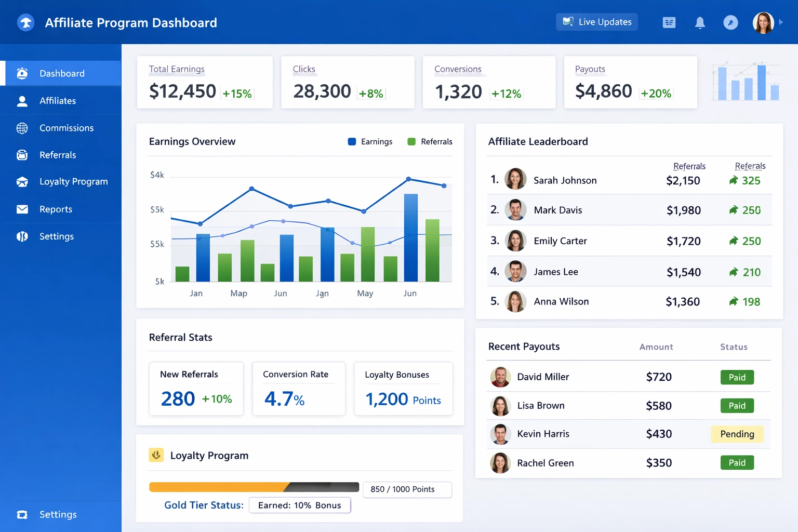Image resolution: width=798 pixels, height=532 pixels.
Task: Click the Pending badge for Kevin Harris
Action: point(737,434)
